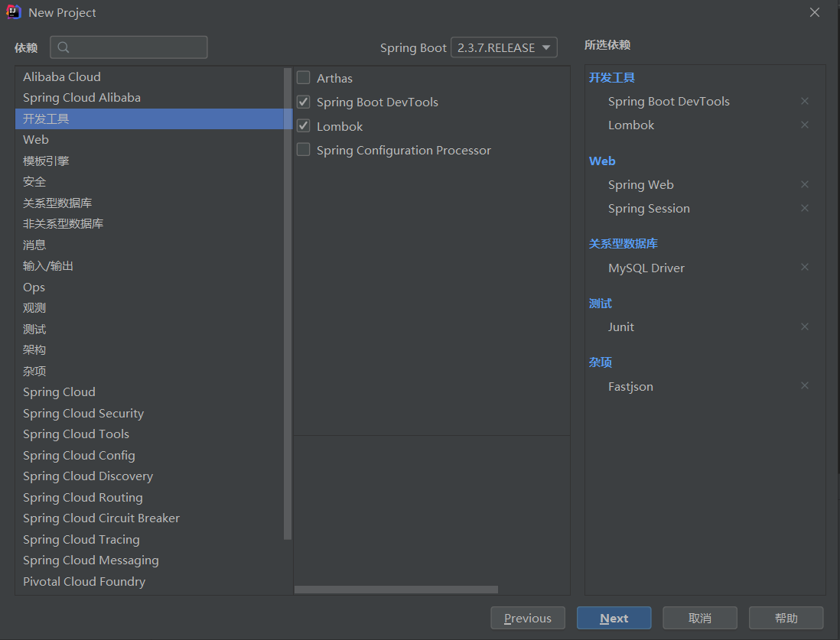Viewport: 840px width, 640px height.
Task: Remove Junit from selected dependencies
Action: coord(804,326)
